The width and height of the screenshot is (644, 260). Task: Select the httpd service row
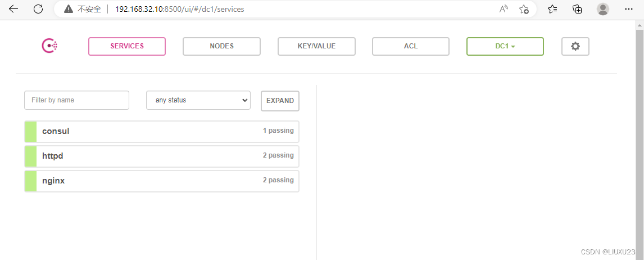pos(162,156)
